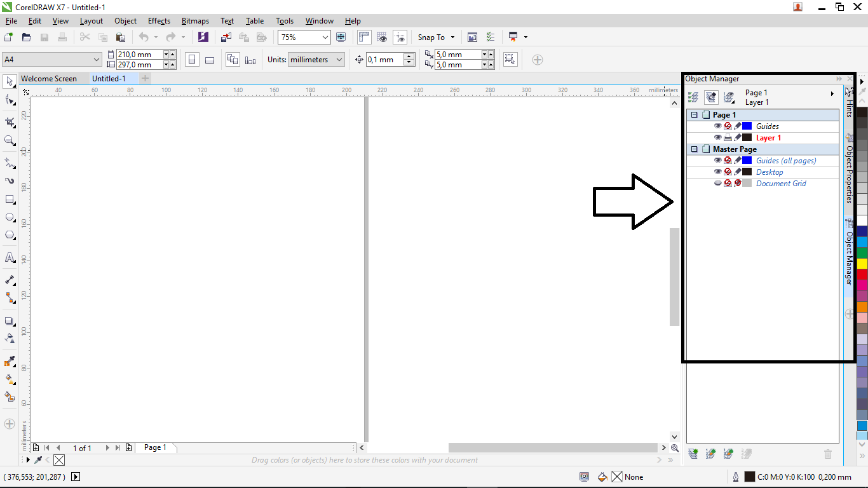This screenshot has height=488, width=868.
Task: Select the Text tool
Action: [9, 257]
